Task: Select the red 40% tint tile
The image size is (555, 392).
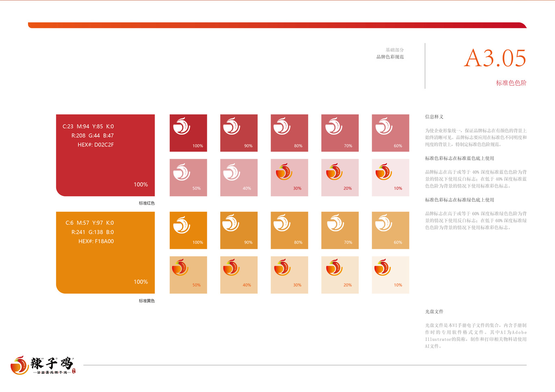Action: (x=239, y=178)
